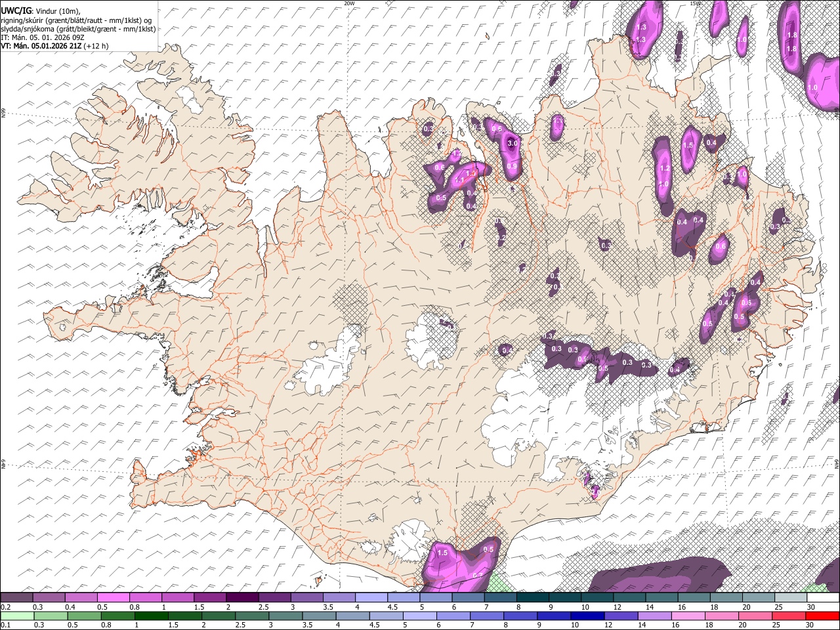Click the red-pink 25 swatch in lower legend row

click(x=789, y=616)
